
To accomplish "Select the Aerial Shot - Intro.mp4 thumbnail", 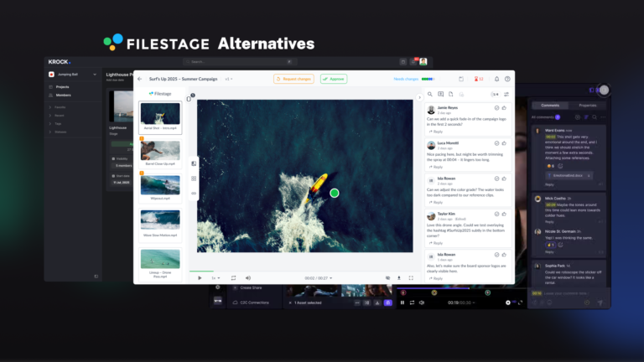I will [160, 117].
